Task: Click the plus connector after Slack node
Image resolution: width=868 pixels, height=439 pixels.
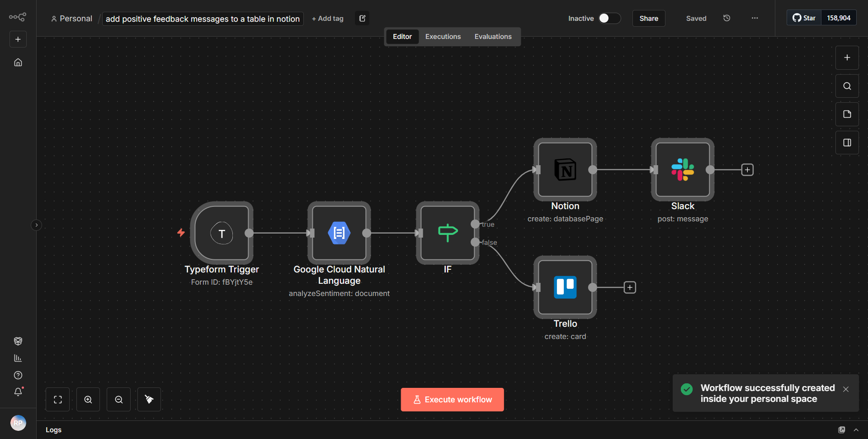Action: [x=747, y=170]
